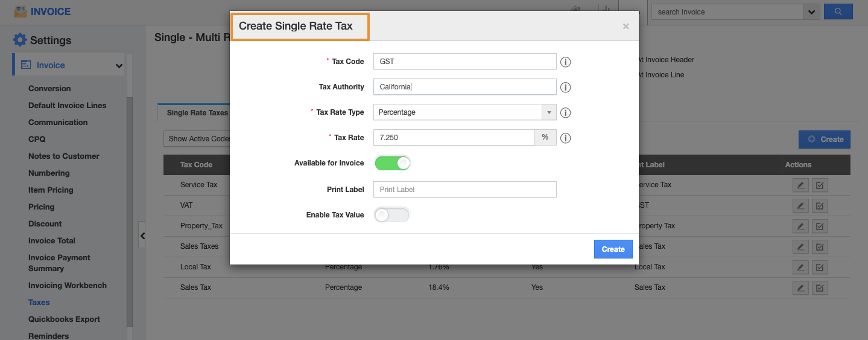Click the Settings gear icon
Viewport: 868px width, 340px height.
point(20,40)
